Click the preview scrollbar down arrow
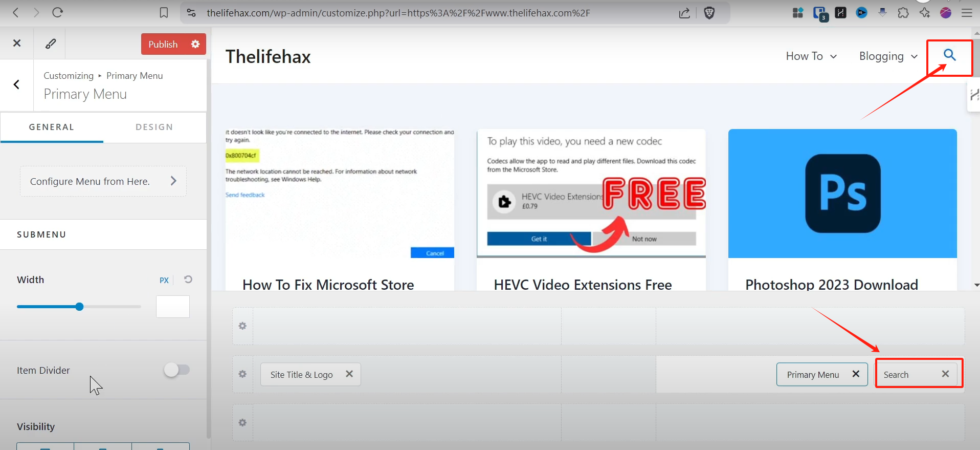Viewport: 980px width, 450px height. [976, 285]
